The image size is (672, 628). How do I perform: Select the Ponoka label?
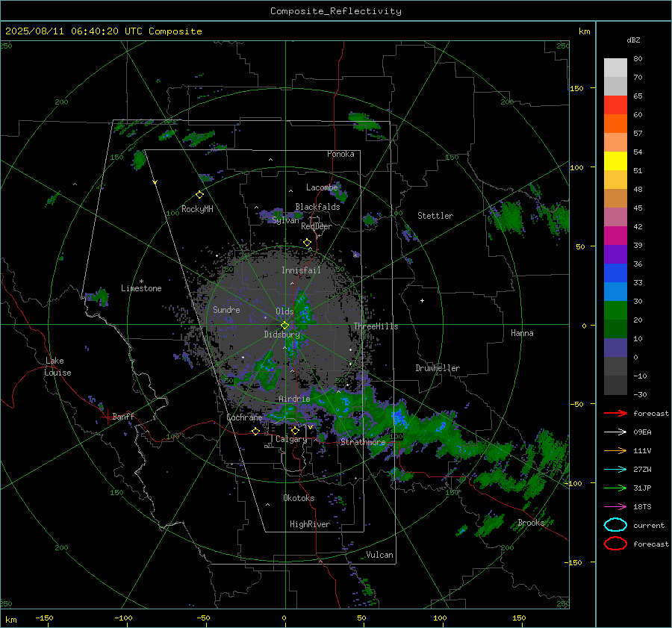click(x=340, y=154)
